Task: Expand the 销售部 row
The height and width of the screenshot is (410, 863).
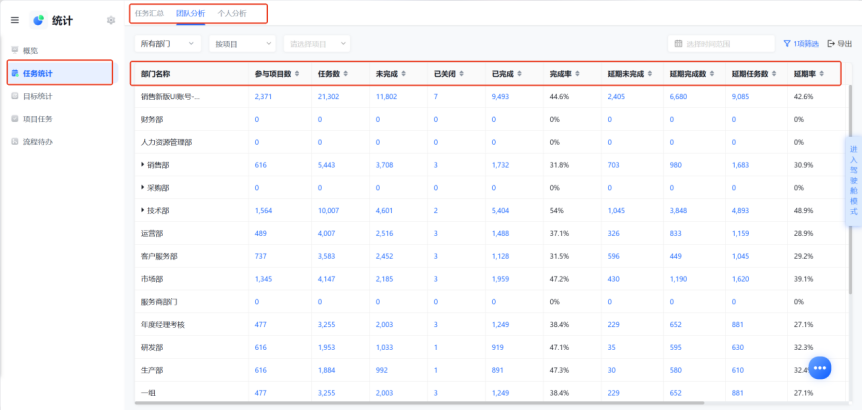Action: click(x=143, y=165)
